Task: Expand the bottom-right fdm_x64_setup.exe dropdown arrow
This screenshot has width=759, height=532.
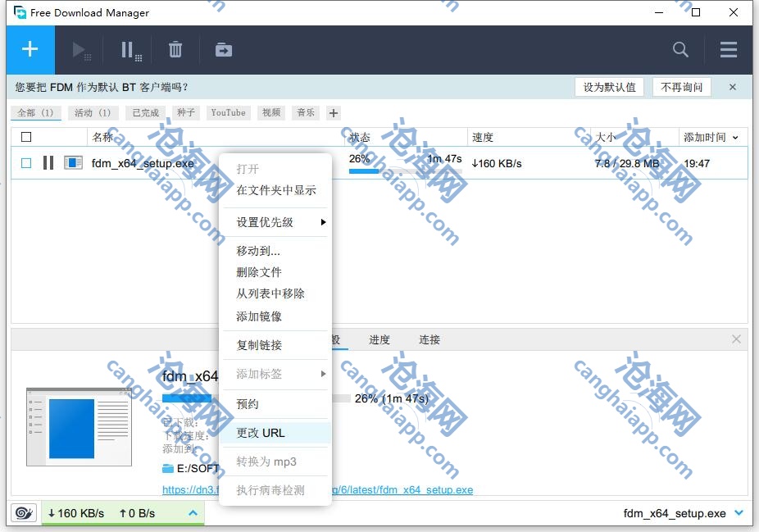Action: 740,513
